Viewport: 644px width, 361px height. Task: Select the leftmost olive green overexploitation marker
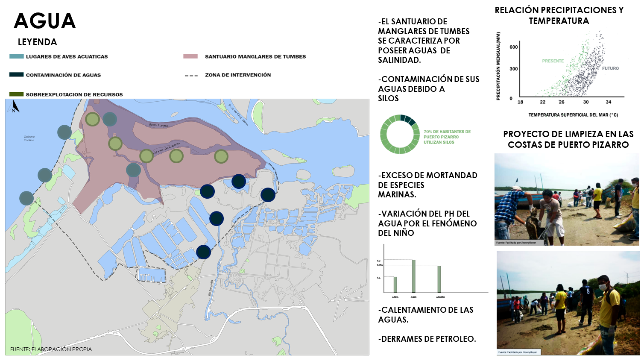click(92, 120)
